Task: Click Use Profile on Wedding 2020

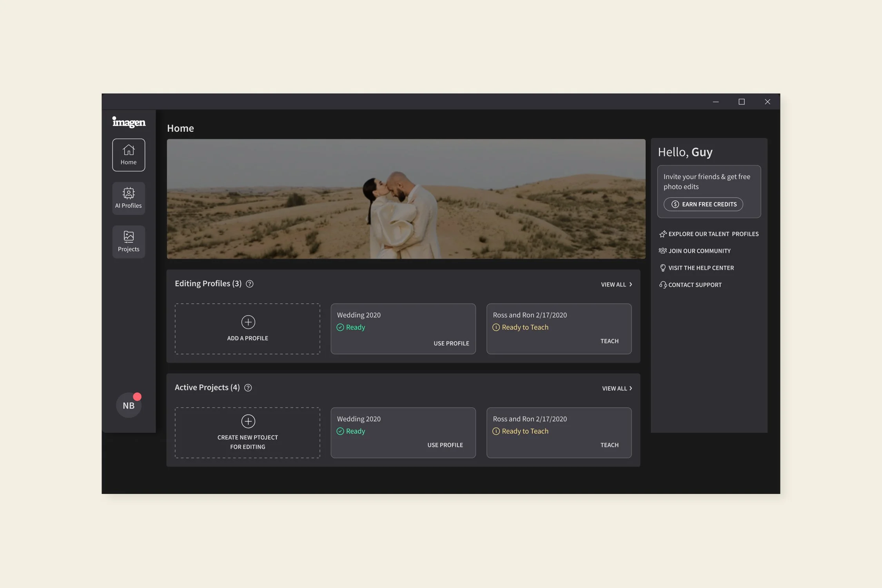Action: [x=451, y=343]
